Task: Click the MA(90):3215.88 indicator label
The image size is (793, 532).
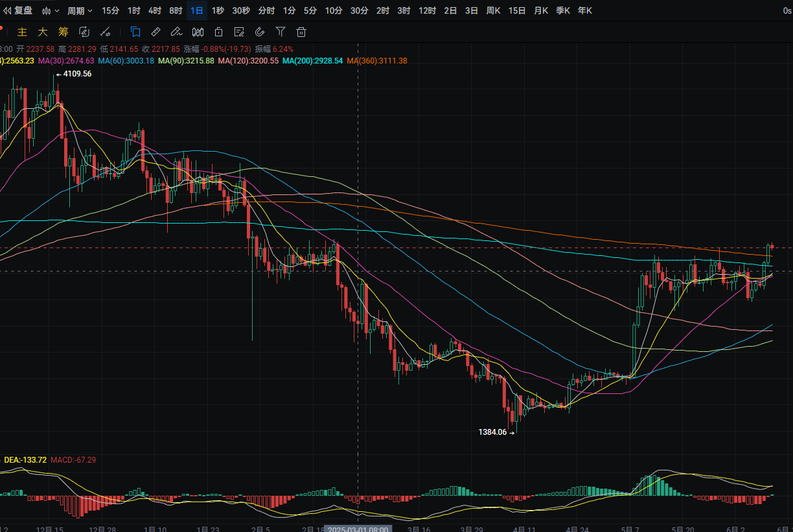Action: 186,60
